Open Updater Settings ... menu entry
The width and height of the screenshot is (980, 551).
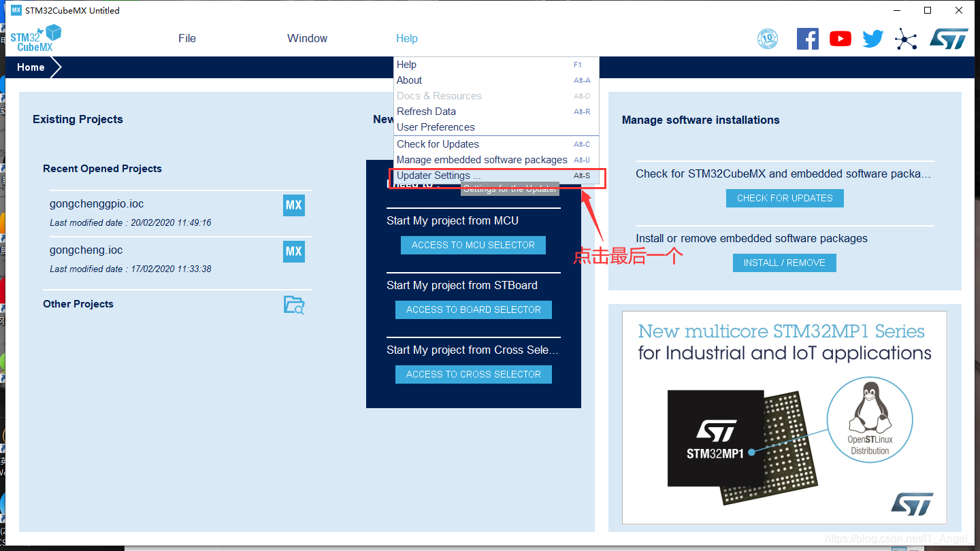click(496, 176)
